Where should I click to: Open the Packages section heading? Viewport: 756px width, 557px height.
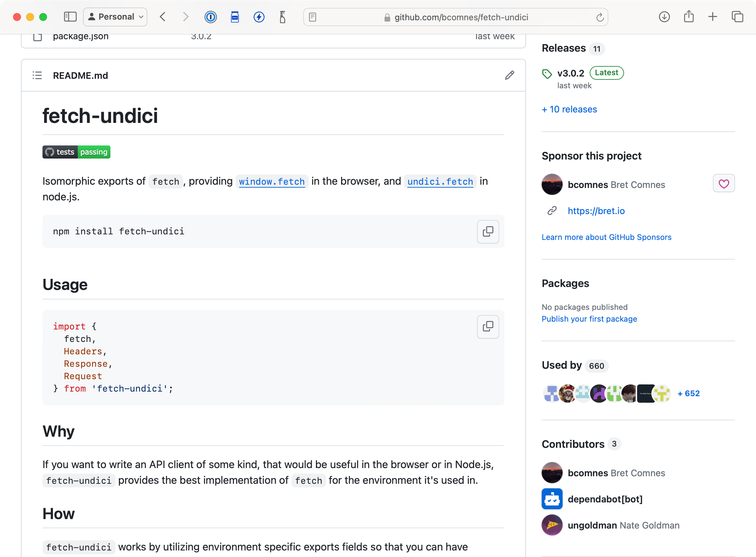tap(565, 283)
